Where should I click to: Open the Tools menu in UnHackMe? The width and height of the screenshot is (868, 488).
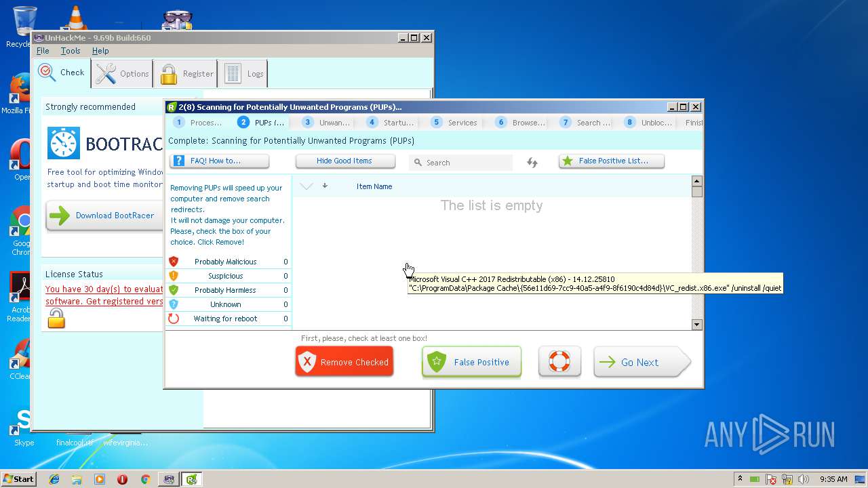tap(71, 51)
